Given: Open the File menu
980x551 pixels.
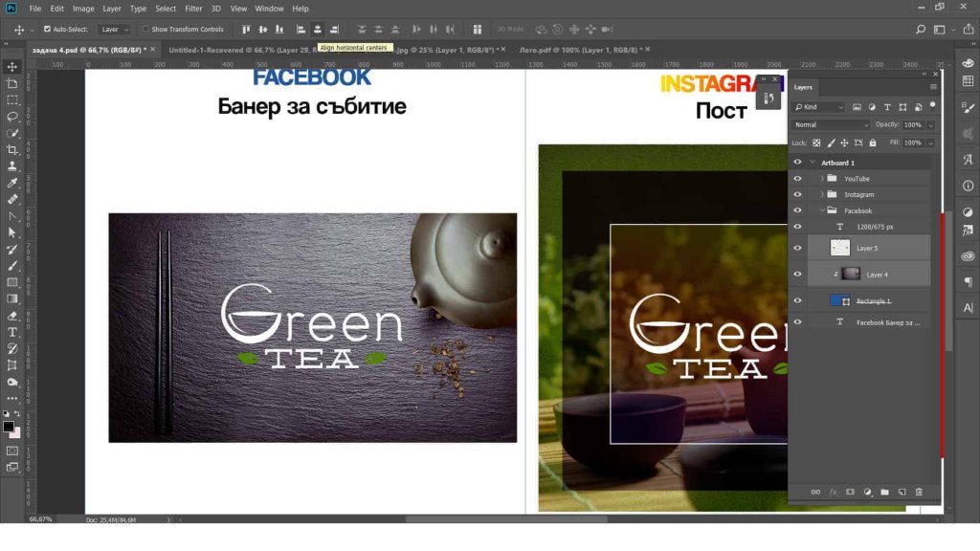Looking at the screenshot, I should point(35,9).
